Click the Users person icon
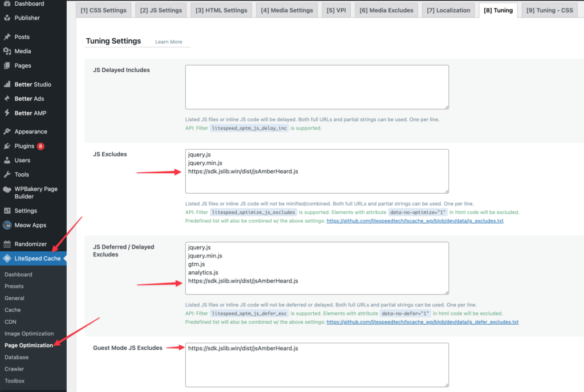The height and width of the screenshot is (392, 584). [x=7, y=160]
